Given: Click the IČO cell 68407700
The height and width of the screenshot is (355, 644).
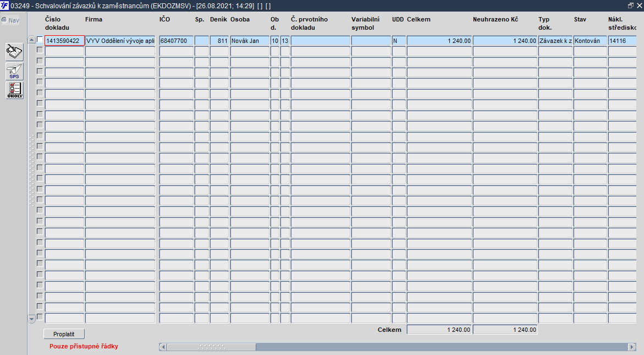Looking at the screenshot, I should tap(176, 41).
